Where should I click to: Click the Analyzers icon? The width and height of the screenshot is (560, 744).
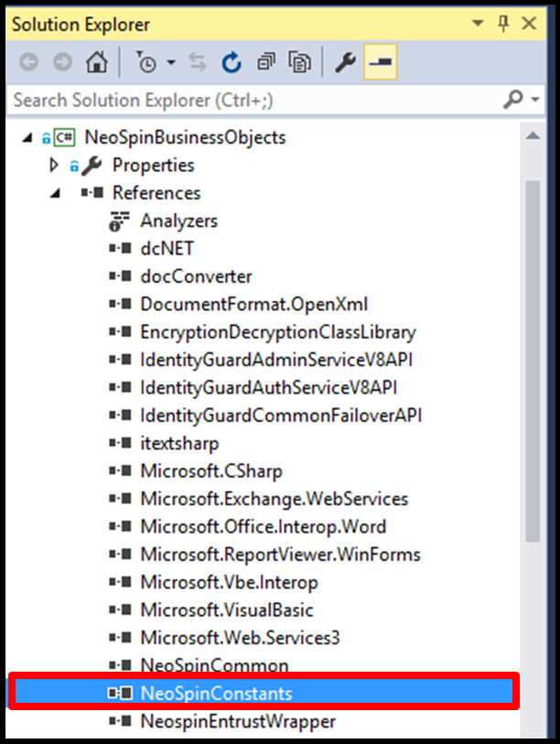[119, 221]
